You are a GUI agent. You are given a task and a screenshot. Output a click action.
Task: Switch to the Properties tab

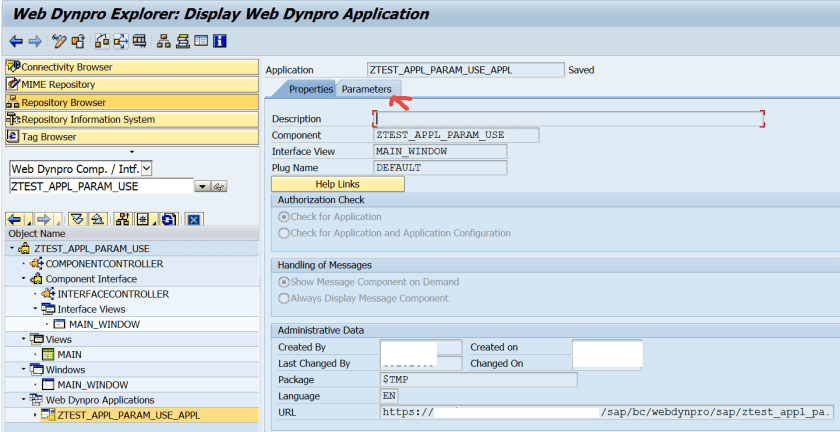click(310, 89)
